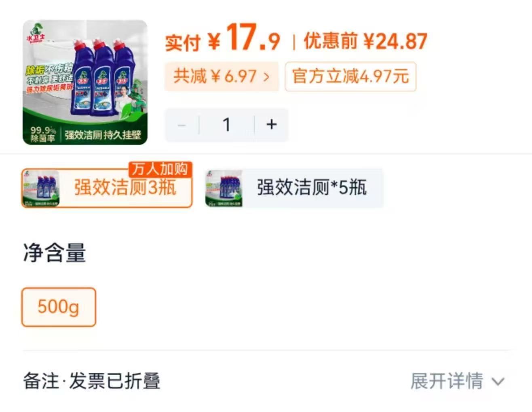Screen dimensions: 532x412
Task: Open the 净含量 specification section
Action: coord(53,255)
